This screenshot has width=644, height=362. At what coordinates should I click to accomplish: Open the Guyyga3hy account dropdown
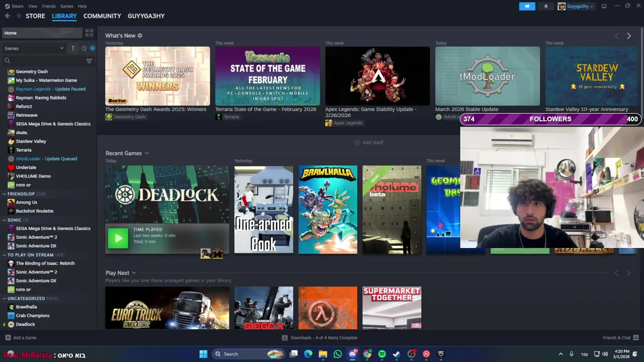pos(575,7)
